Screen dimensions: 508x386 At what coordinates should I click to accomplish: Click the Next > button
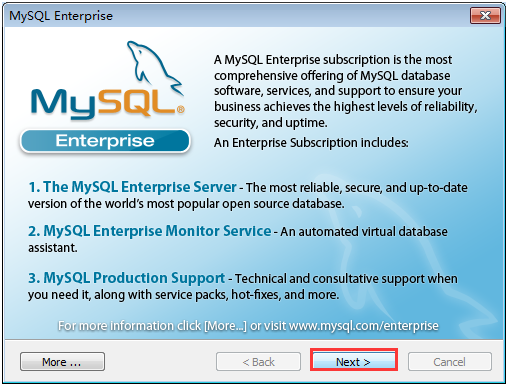(353, 361)
